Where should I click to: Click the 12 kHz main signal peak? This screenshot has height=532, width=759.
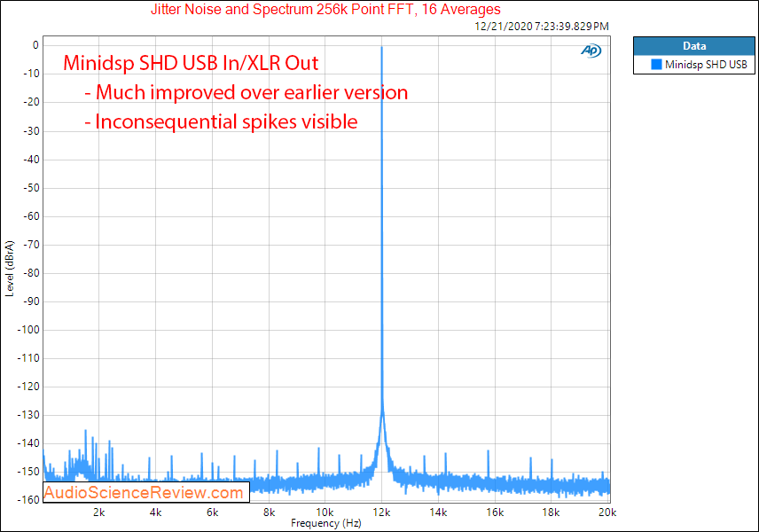click(x=382, y=47)
